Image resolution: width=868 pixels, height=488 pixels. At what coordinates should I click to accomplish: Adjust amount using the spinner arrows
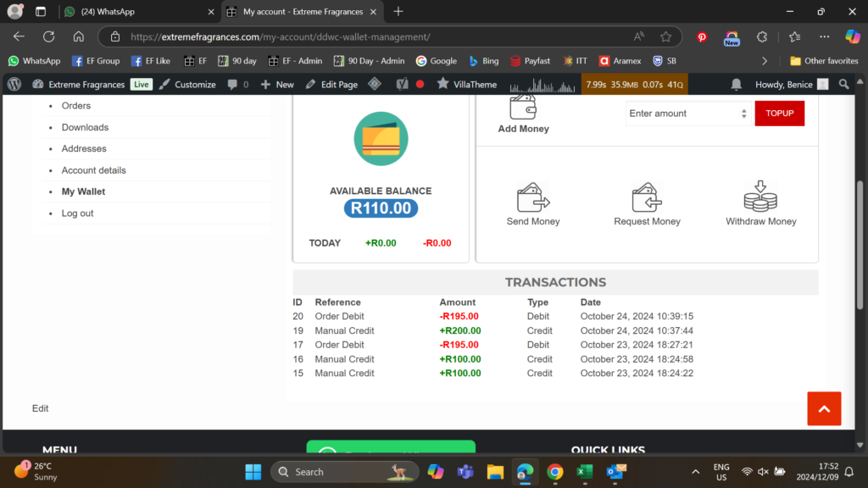tap(743, 114)
